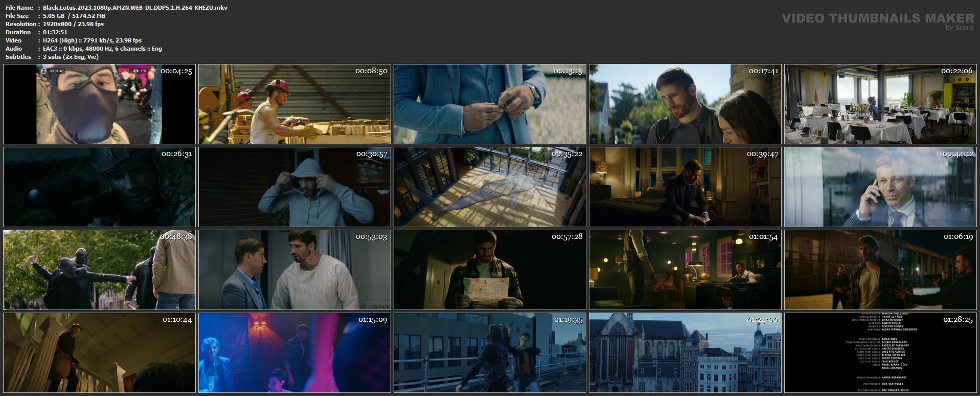Open the thumbnail at 00:35:22
This screenshot has width=980, height=396.
click(x=490, y=187)
